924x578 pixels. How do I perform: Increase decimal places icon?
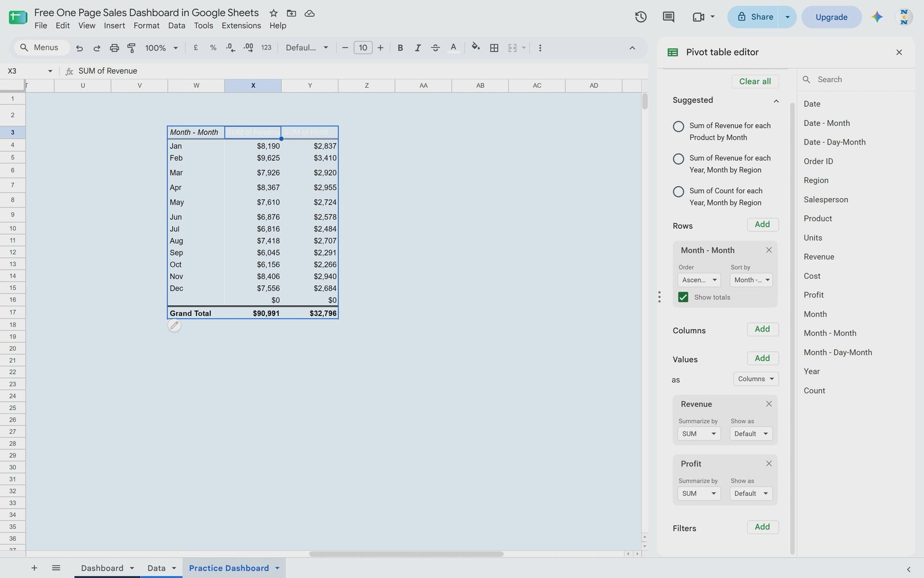(248, 48)
